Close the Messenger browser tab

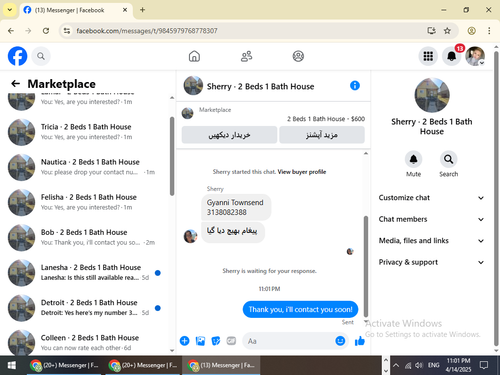pos(125,10)
